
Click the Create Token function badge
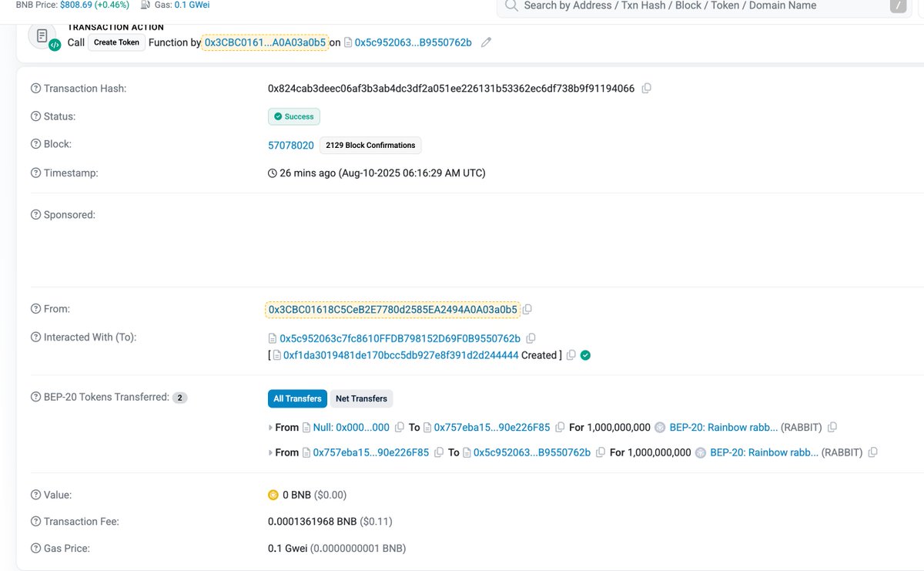[x=117, y=42]
